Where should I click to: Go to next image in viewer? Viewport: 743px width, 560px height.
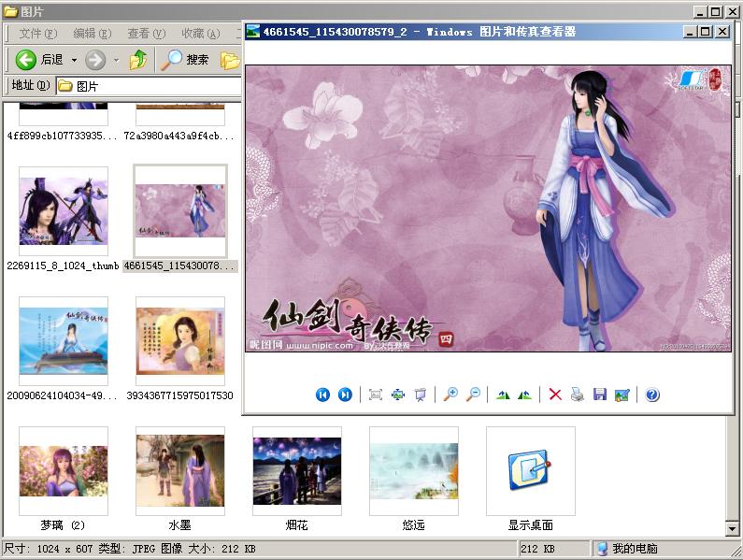tap(345, 395)
